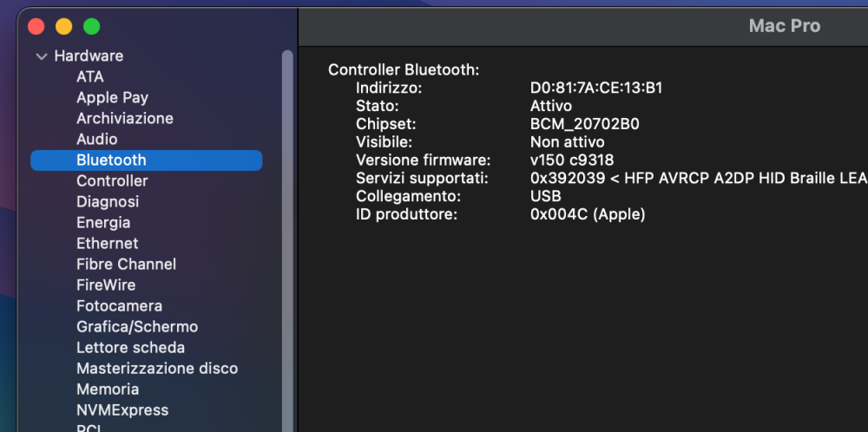868x432 pixels.
Task: Select Diagnosi in the sidebar
Action: [108, 201]
